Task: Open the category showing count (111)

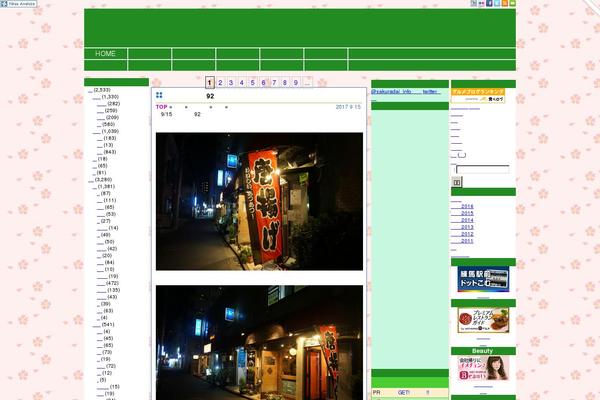Action: (107, 201)
